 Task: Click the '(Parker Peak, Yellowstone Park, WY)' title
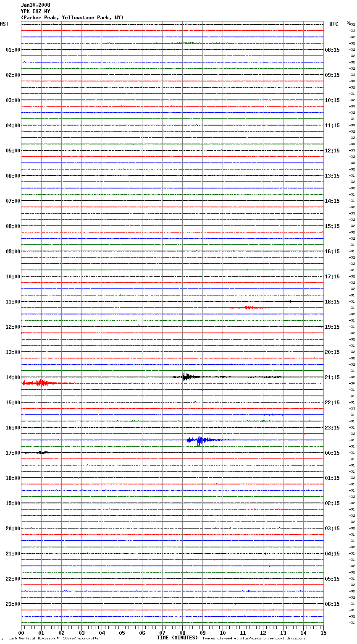click(x=72, y=18)
